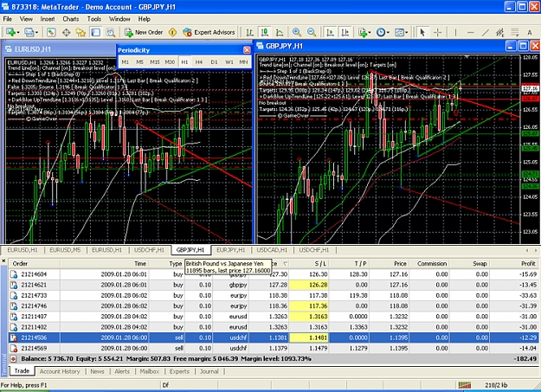The image size is (541, 392).
Task: Open the Periods clock dropdown
Action: tap(383, 32)
